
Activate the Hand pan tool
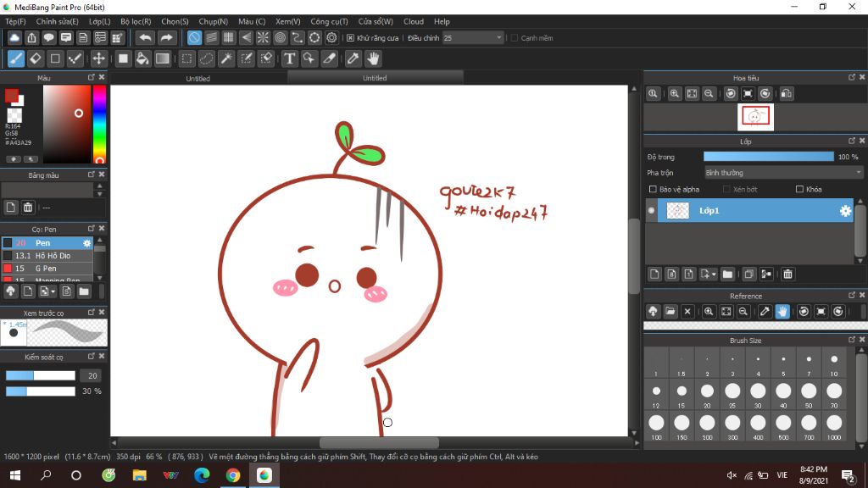pos(373,58)
